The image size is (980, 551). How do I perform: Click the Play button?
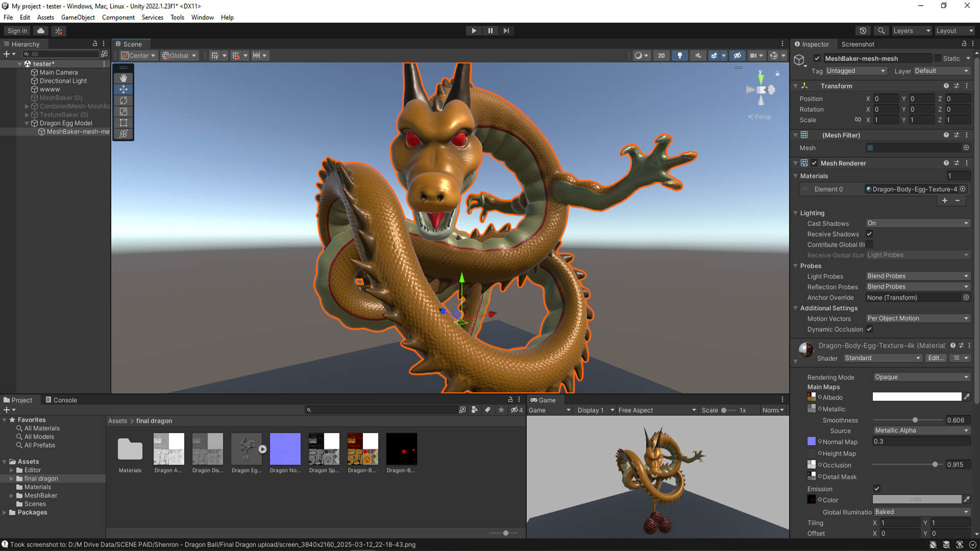474,31
